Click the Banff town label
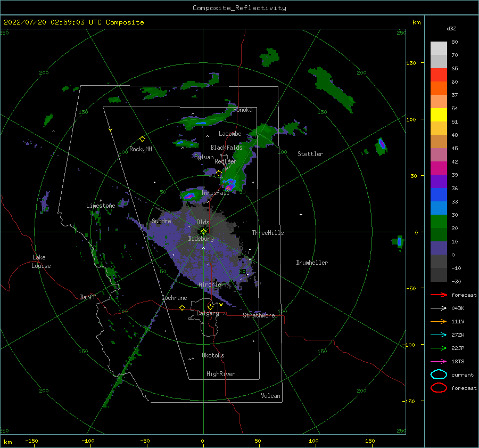Viewport: 479px width, 448px height. pyautogui.click(x=88, y=297)
